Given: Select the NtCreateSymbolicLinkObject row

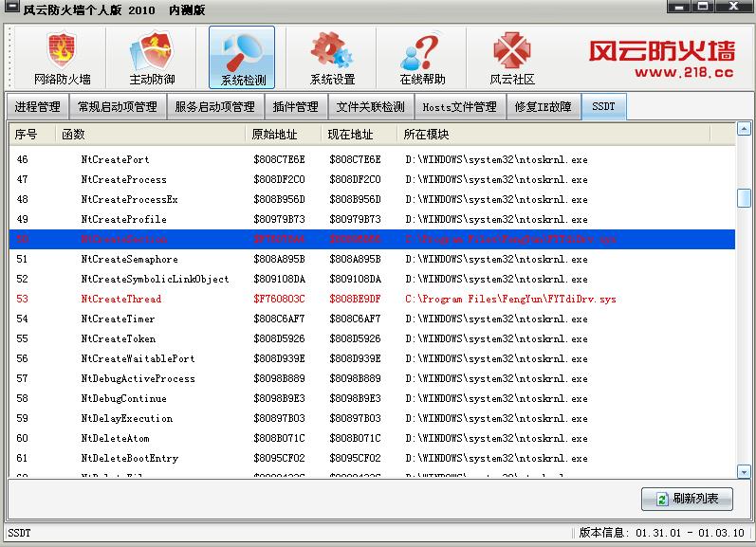Looking at the screenshot, I should (372, 279).
